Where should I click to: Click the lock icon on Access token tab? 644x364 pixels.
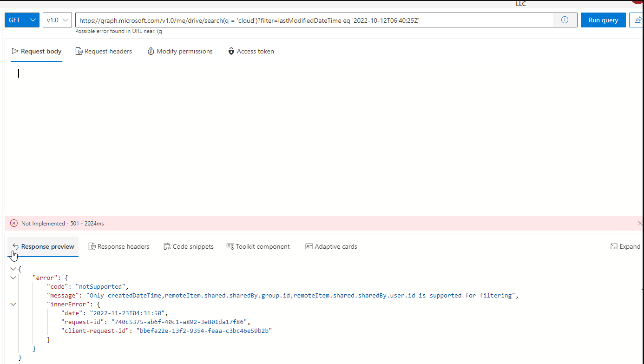tap(231, 51)
